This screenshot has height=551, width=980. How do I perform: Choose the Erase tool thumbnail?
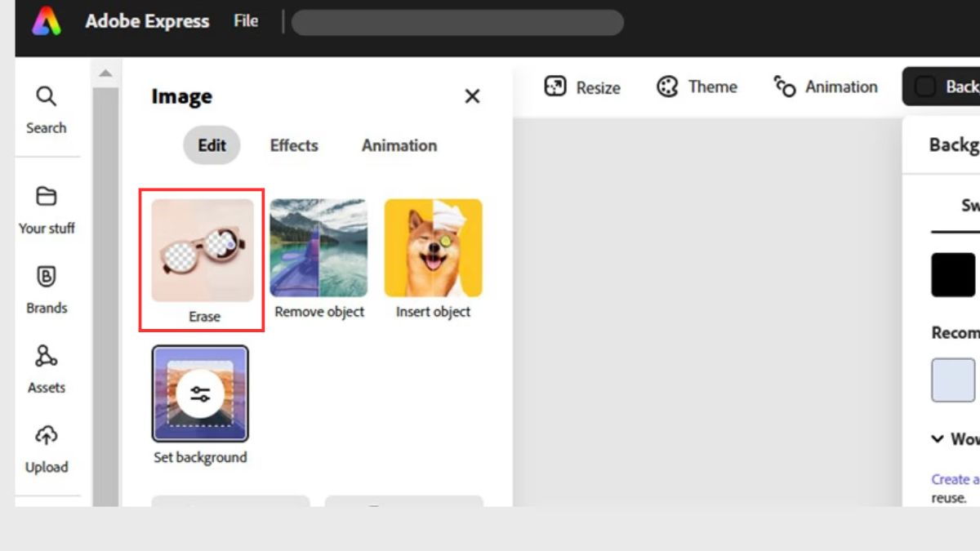(x=203, y=251)
